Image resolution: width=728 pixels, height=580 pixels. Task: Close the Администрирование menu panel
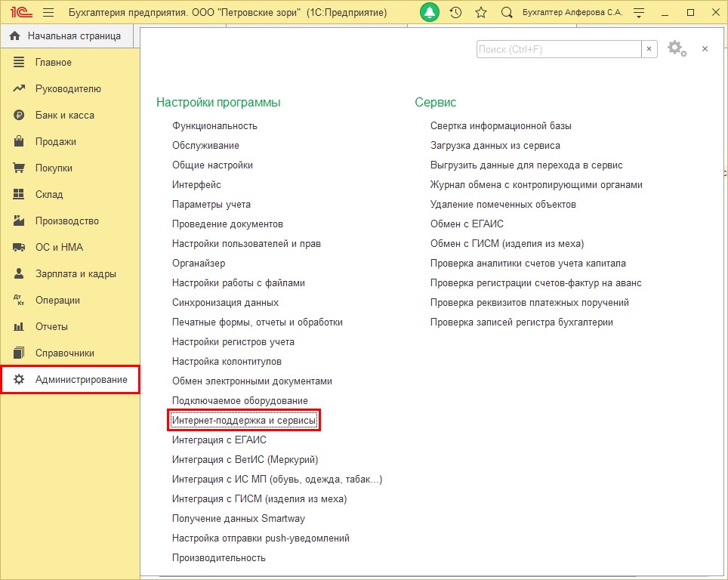(705, 49)
